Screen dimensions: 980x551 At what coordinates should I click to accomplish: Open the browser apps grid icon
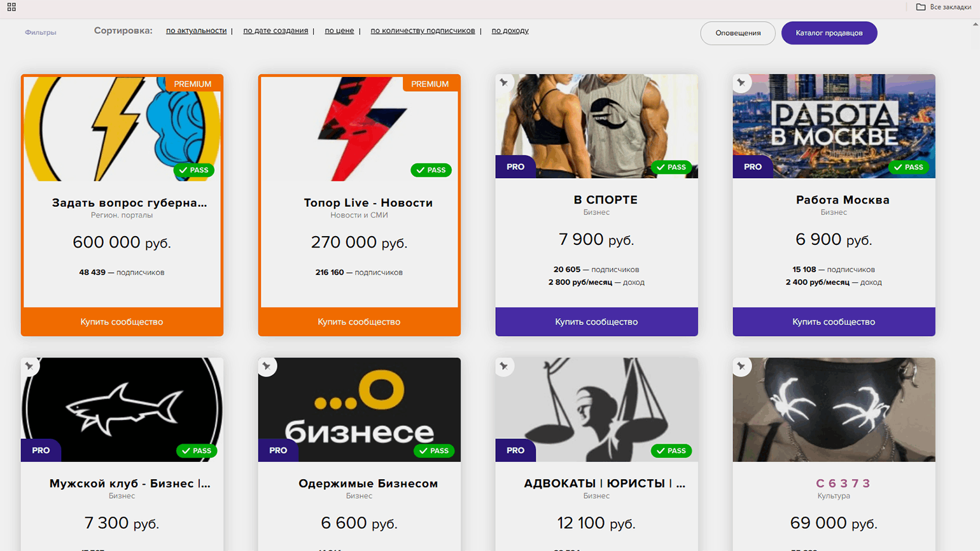click(11, 7)
